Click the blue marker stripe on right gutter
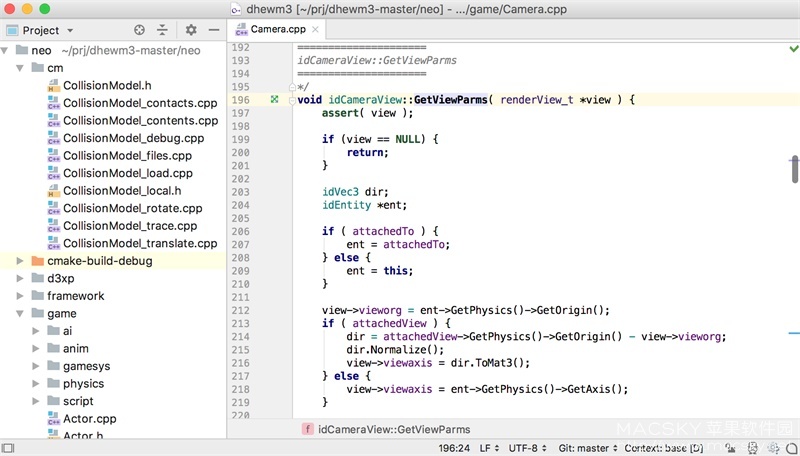Screen dimensions: 800x456 [x=794, y=333]
